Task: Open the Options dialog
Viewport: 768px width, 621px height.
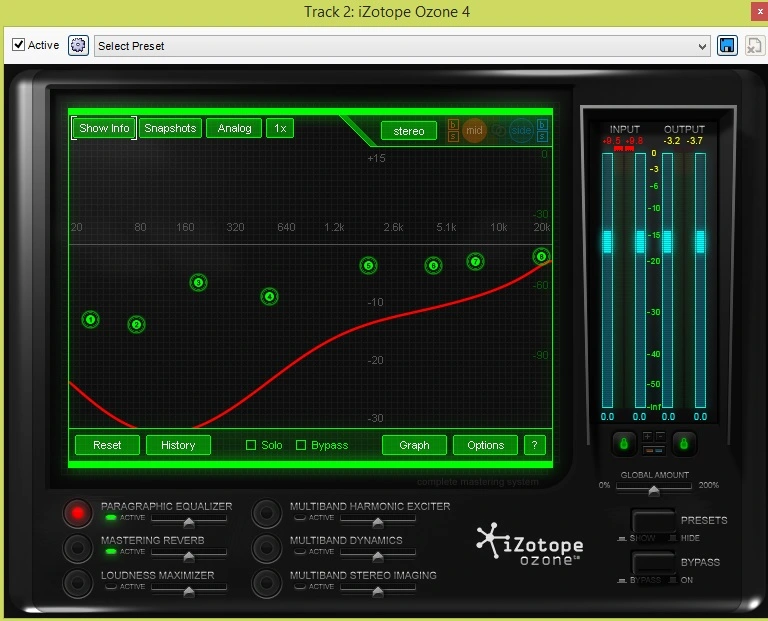Action: click(485, 445)
